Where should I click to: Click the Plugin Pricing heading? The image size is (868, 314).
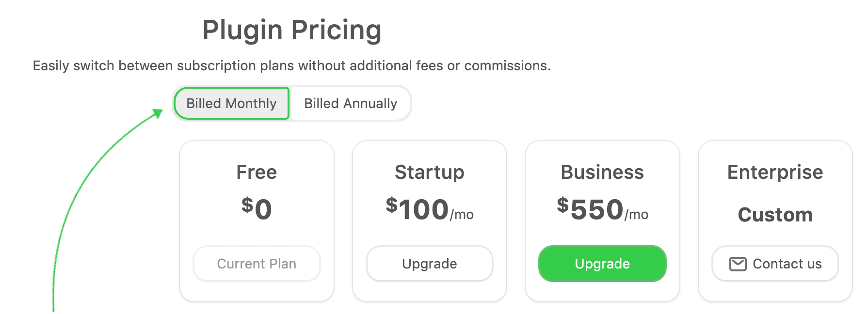click(x=291, y=30)
